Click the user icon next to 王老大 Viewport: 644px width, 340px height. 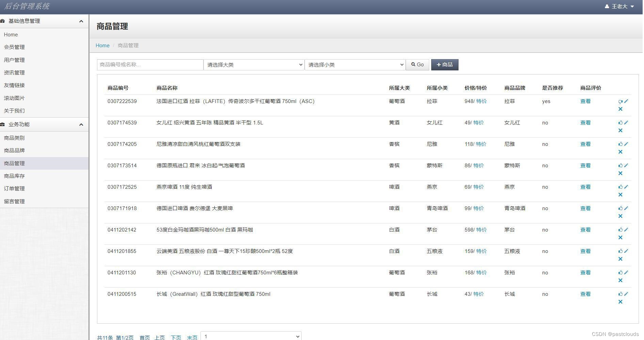(x=606, y=6)
